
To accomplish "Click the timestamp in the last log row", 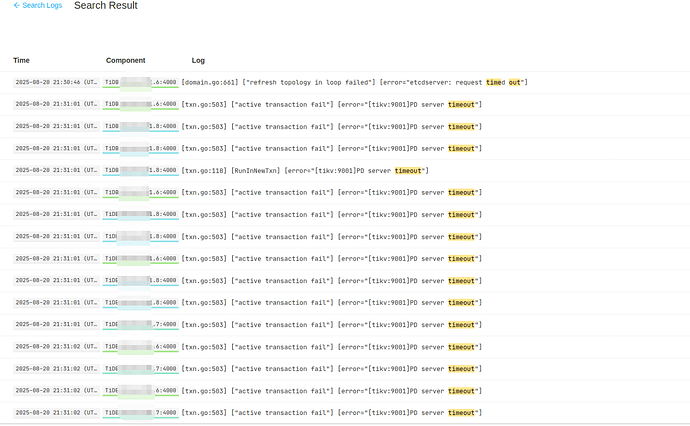I will 56,412.
